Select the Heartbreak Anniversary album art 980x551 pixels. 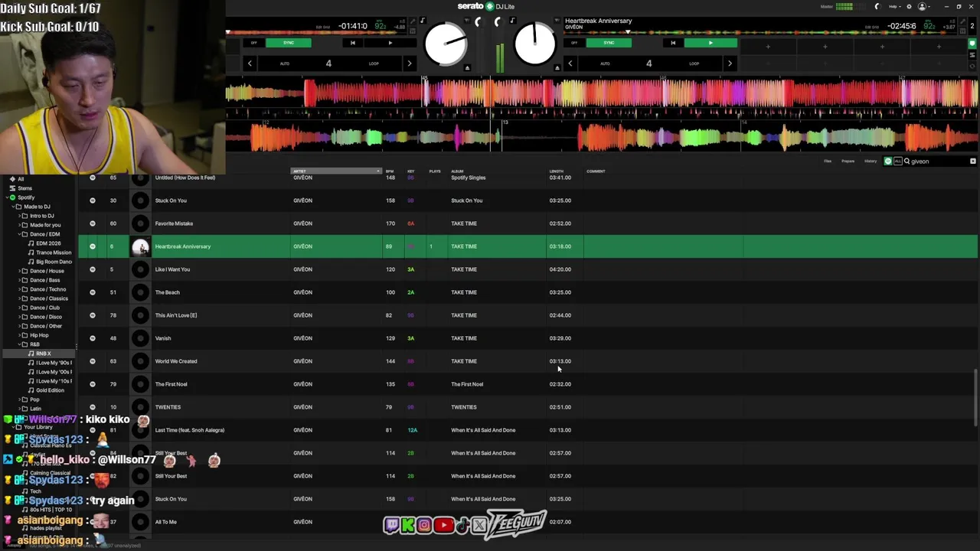140,246
